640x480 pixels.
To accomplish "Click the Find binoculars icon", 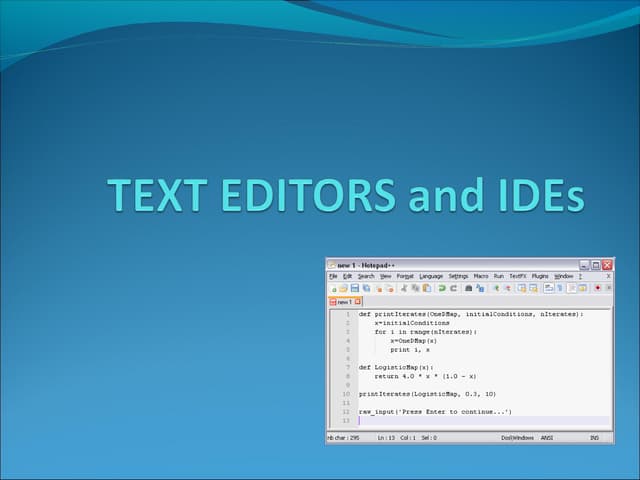I will pos(468,288).
